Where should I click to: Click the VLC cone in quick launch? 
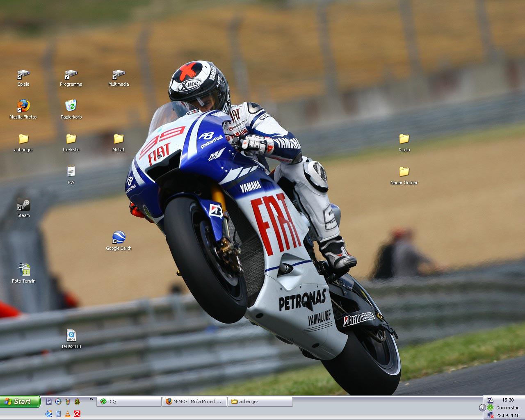tap(68, 414)
